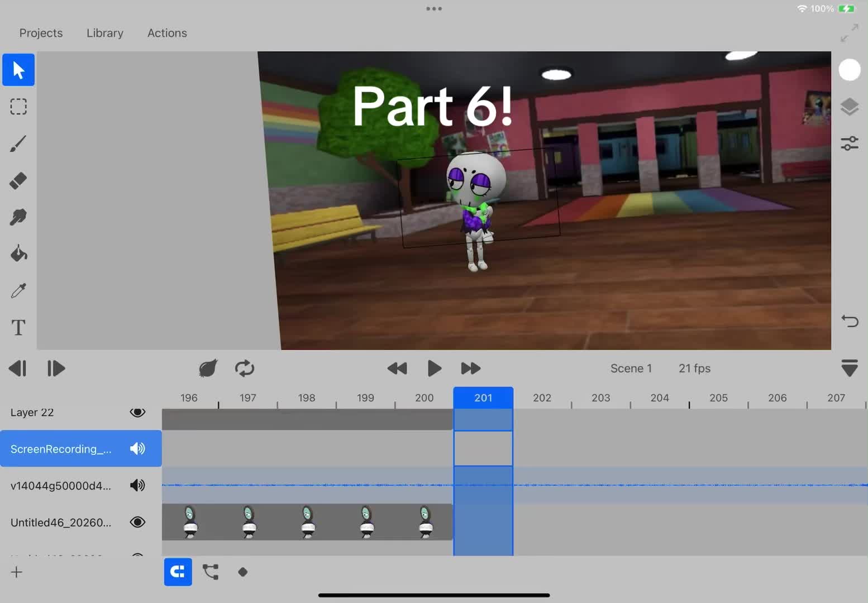868x603 pixels.
Task: Open the Projects menu
Action: (x=41, y=33)
